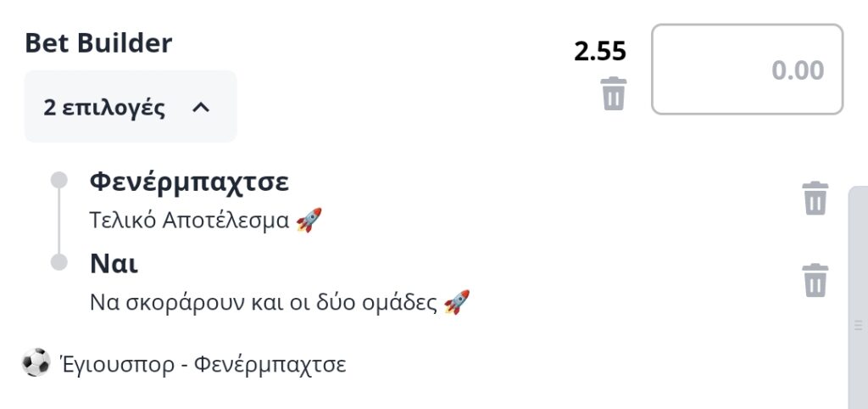Click the 2.55 odds value
The image size is (868, 409).
click(x=600, y=52)
